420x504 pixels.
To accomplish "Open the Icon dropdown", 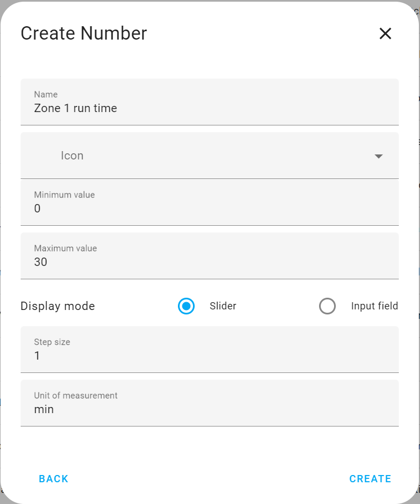I will [x=210, y=155].
